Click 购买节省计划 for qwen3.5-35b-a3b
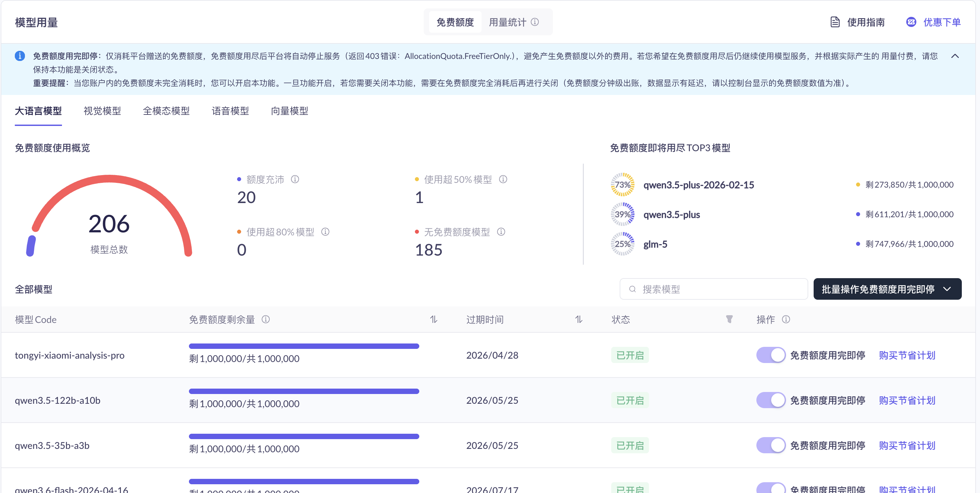The width and height of the screenshot is (980, 493). 907,445
